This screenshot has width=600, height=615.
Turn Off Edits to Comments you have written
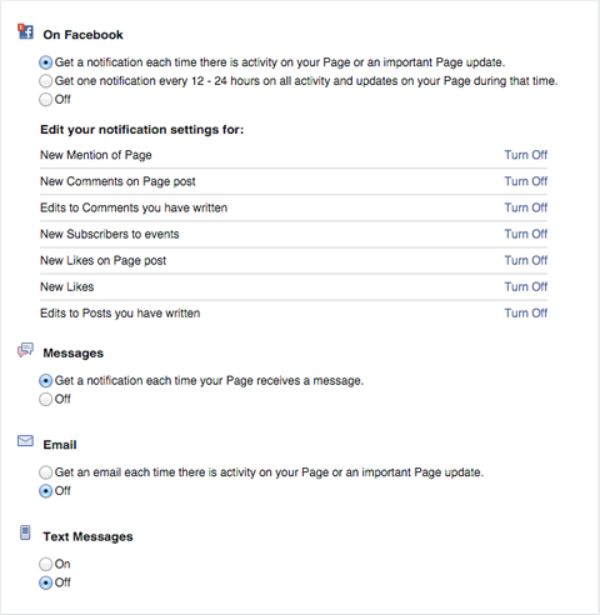(525, 208)
